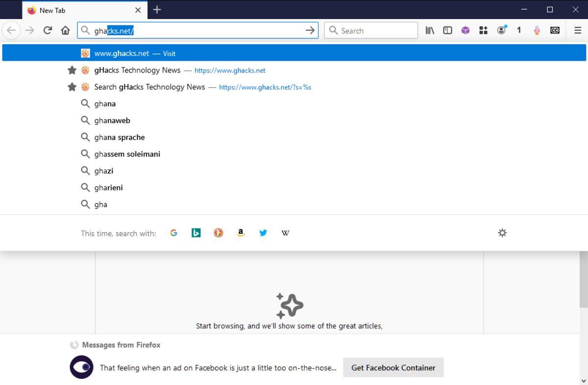Activate the microphone extension
Viewport: 588px width, 385px height.
[x=537, y=30]
